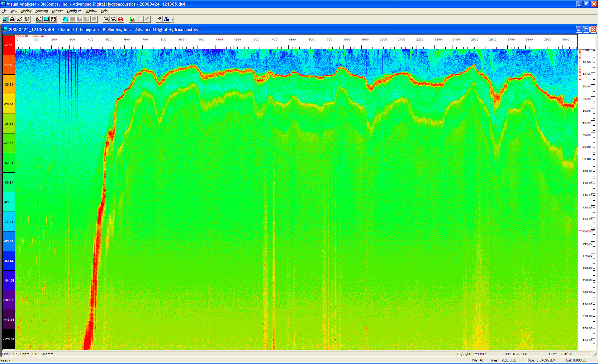
Task: Open the Zooming menu
Action: (41, 11)
